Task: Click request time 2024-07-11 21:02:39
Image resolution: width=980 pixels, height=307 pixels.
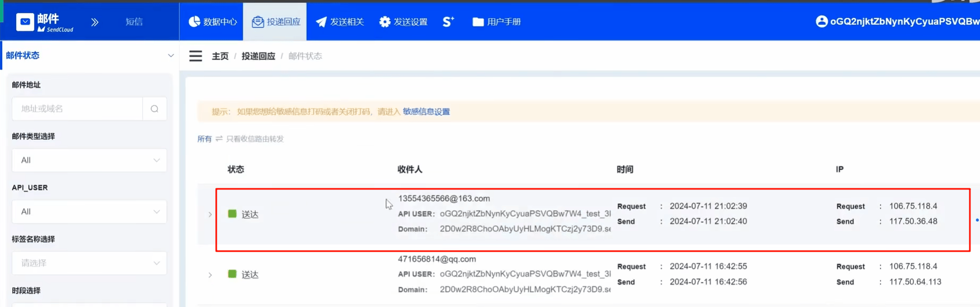Action: pos(708,206)
